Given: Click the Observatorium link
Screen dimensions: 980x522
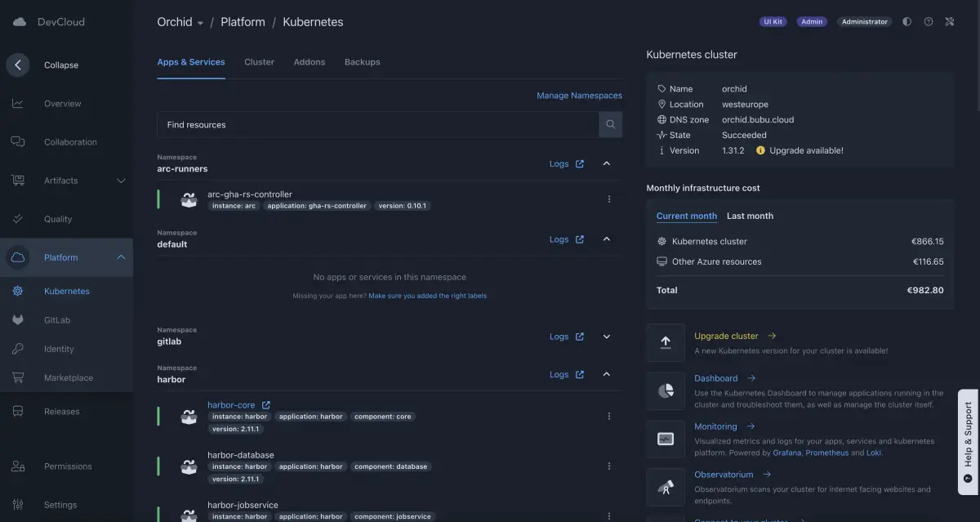Looking at the screenshot, I should [x=724, y=475].
